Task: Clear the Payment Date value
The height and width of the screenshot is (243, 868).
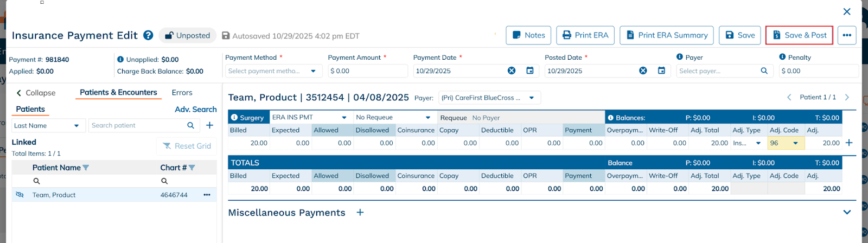Action: point(511,71)
